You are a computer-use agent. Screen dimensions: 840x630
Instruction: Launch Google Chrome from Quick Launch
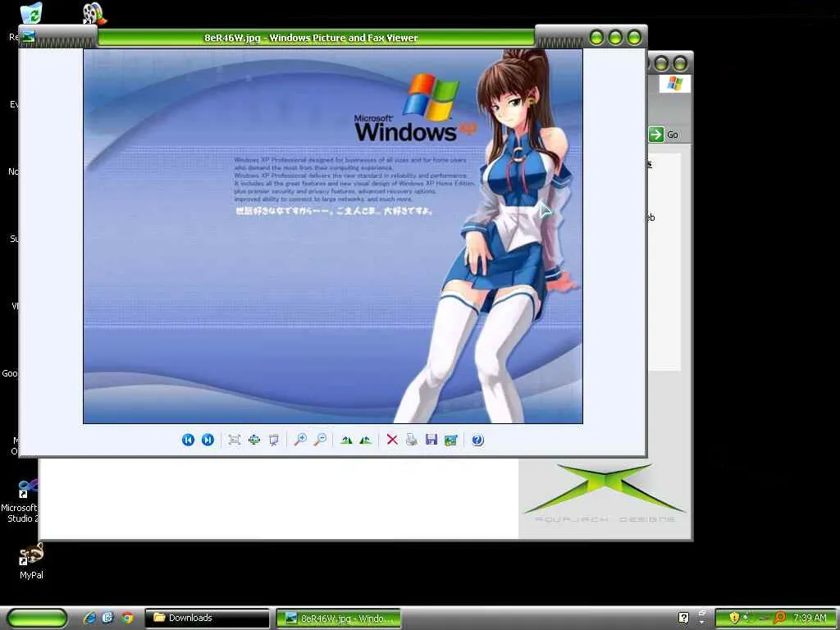pos(127,618)
